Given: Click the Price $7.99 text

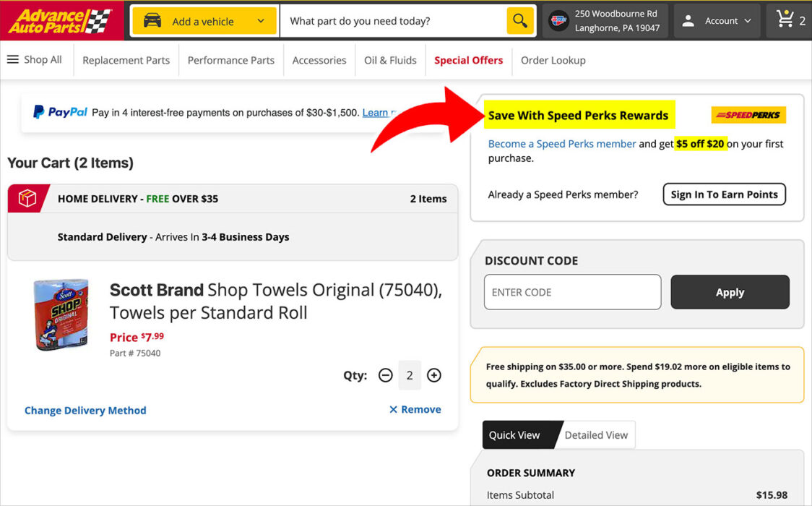Looking at the screenshot, I should coord(137,337).
